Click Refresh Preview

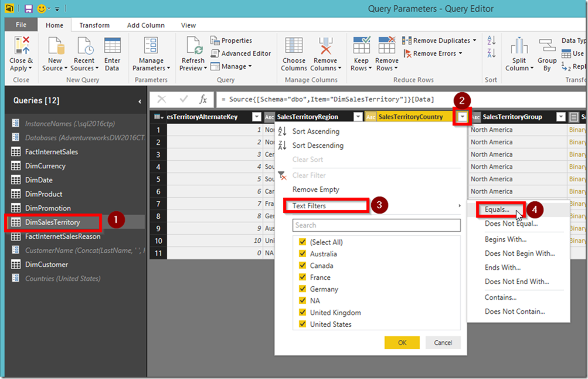pyautogui.click(x=193, y=53)
